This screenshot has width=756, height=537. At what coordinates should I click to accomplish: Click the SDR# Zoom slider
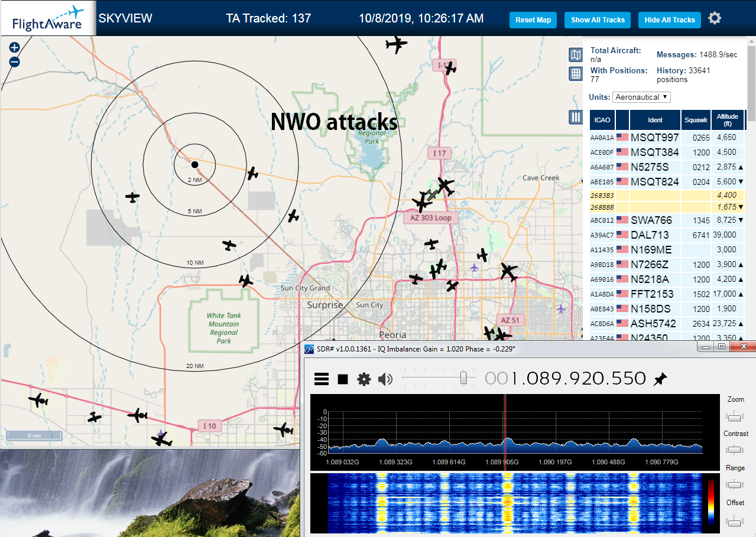[735, 416]
